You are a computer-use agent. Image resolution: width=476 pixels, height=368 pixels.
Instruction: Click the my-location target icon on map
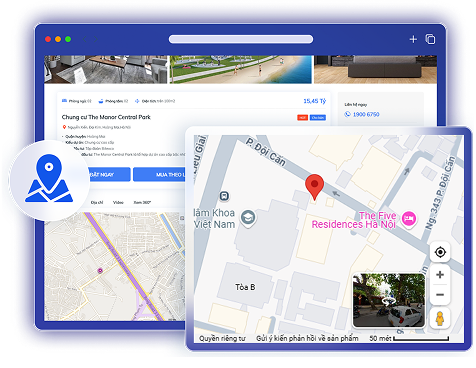(440, 252)
